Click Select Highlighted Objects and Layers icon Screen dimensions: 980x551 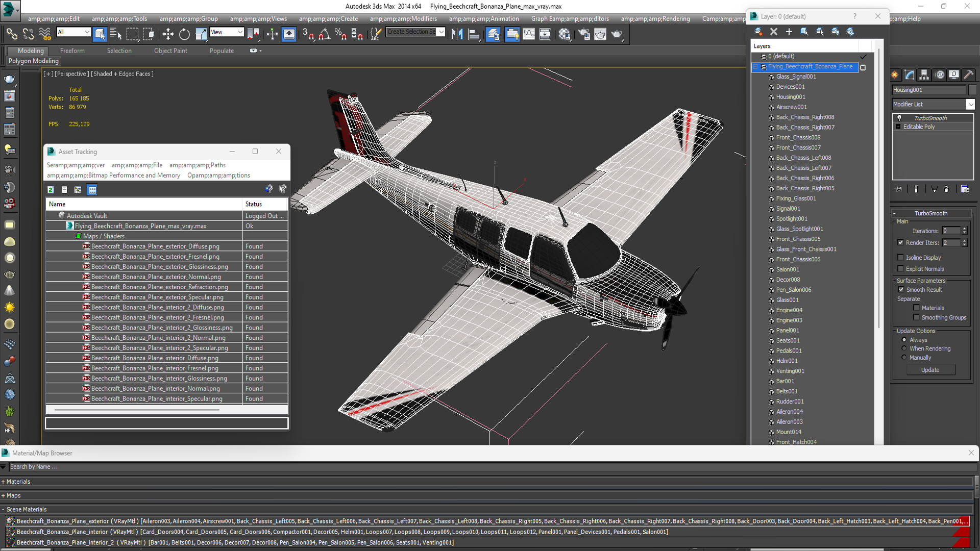pos(804,32)
